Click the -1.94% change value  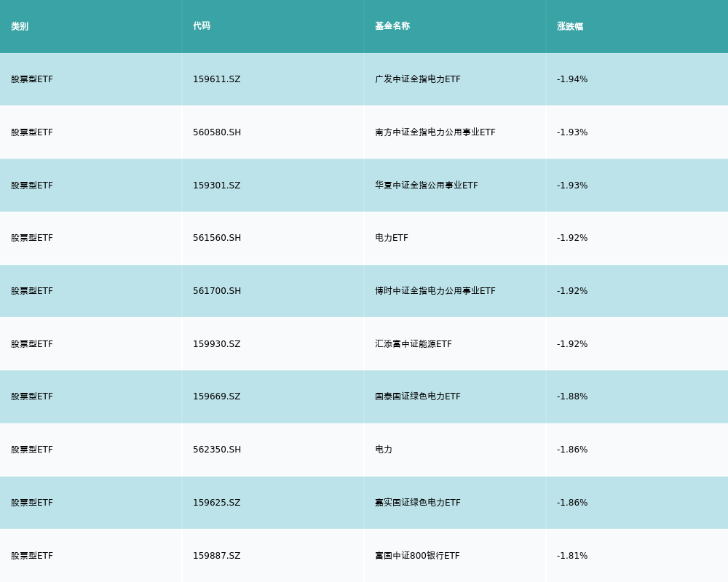[571, 79]
